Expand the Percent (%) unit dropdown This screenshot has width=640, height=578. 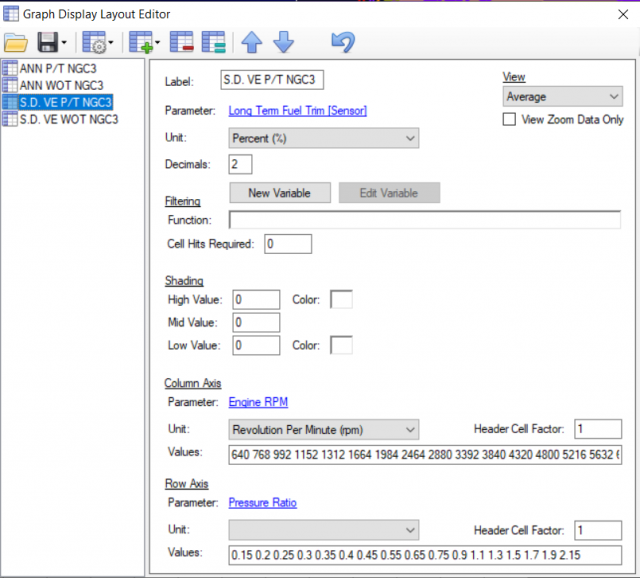[321, 138]
